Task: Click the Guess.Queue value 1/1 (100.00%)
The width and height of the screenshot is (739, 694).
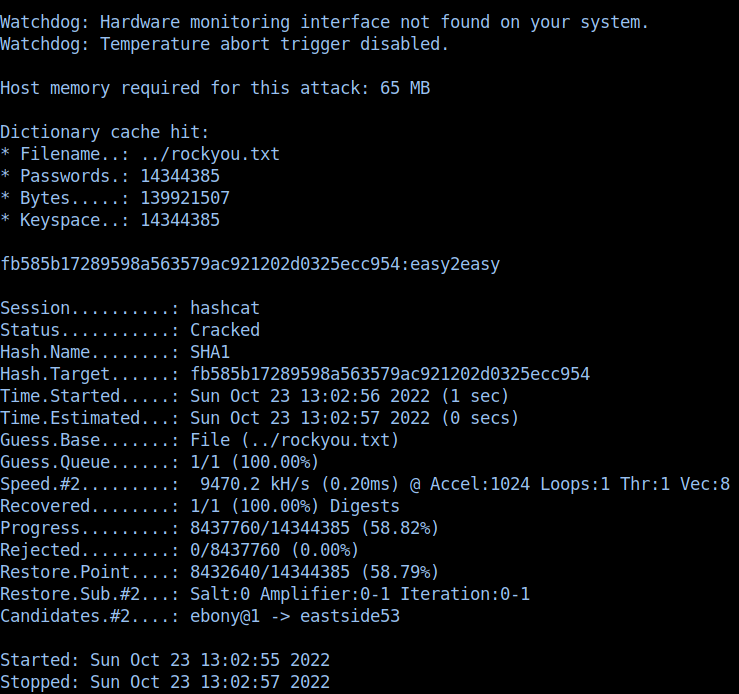Action: coord(254,462)
